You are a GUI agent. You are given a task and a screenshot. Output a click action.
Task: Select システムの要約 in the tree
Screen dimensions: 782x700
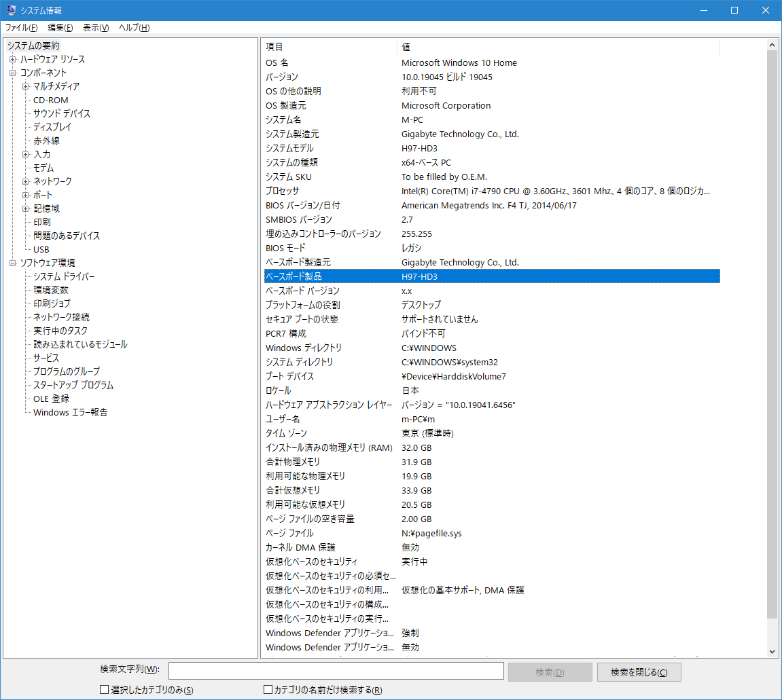point(33,46)
